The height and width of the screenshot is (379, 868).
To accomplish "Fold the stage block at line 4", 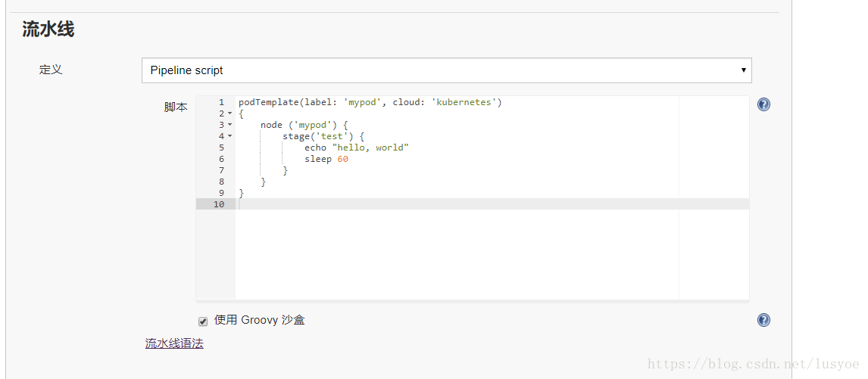I will click(x=229, y=136).
